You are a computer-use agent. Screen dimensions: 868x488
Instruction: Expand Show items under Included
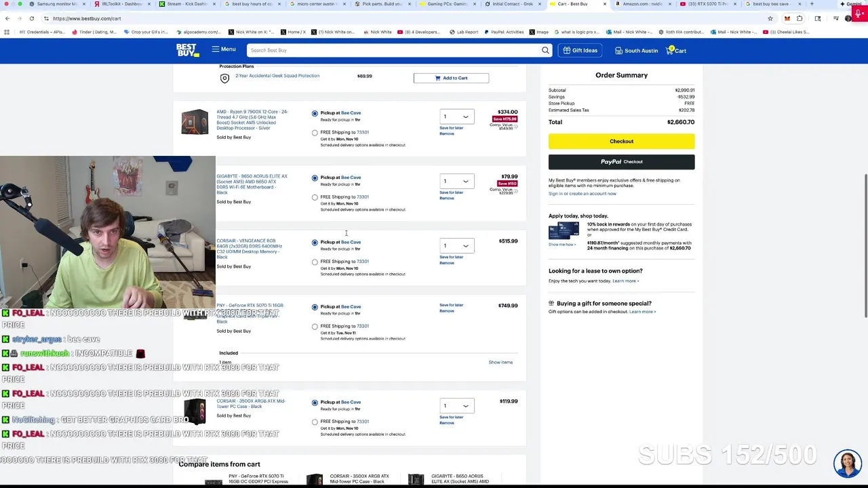500,363
